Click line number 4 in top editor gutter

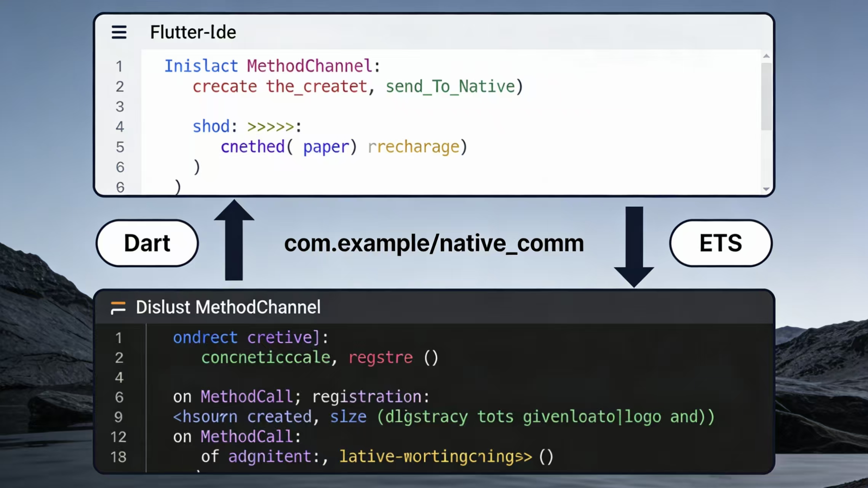click(120, 127)
